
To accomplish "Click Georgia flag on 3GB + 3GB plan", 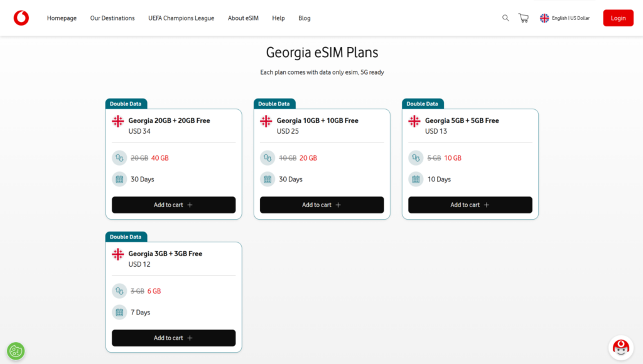I will (x=118, y=254).
